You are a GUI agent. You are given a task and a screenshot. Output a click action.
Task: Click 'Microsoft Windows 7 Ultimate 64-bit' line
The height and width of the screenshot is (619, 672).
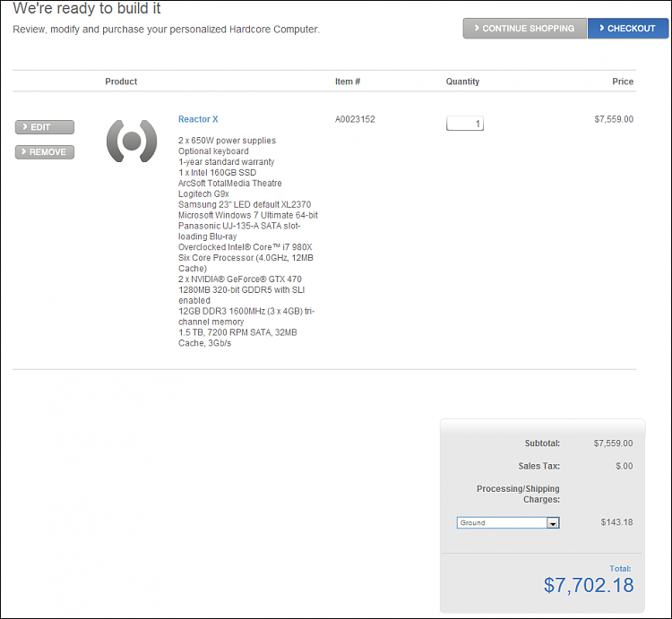pyautogui.click(x=248, y=215)
